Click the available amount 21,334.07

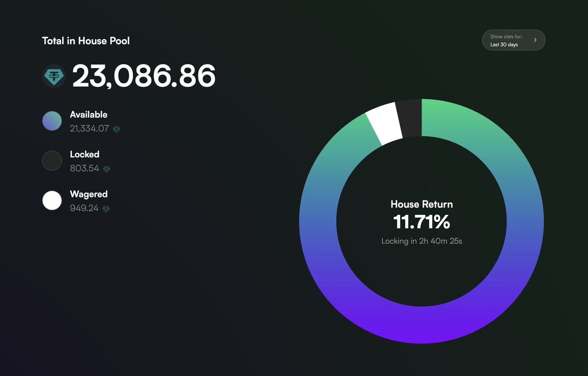pyautogui.click(x=90, y=129)
